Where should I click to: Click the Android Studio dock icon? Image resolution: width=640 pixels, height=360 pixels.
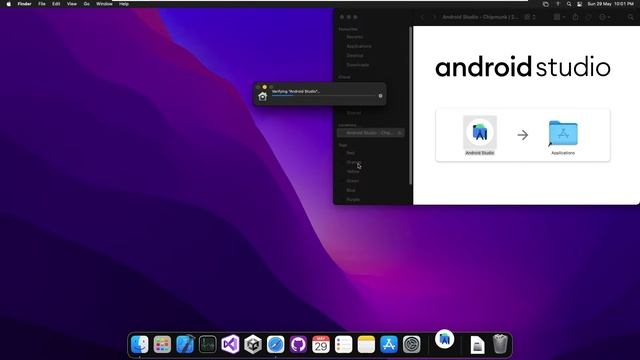click(x=444, y=339)
